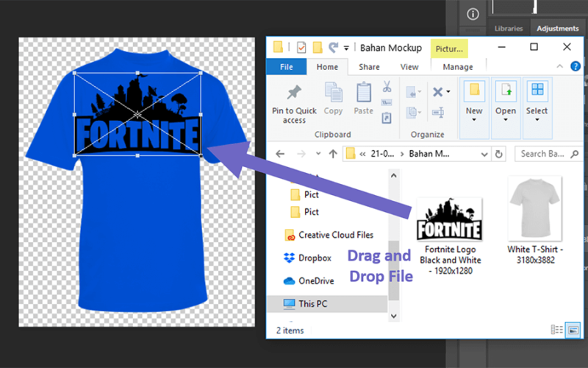The image size is (588, 368).
Task: Click Pin to Quick access icon
Action: pos(294,93)
